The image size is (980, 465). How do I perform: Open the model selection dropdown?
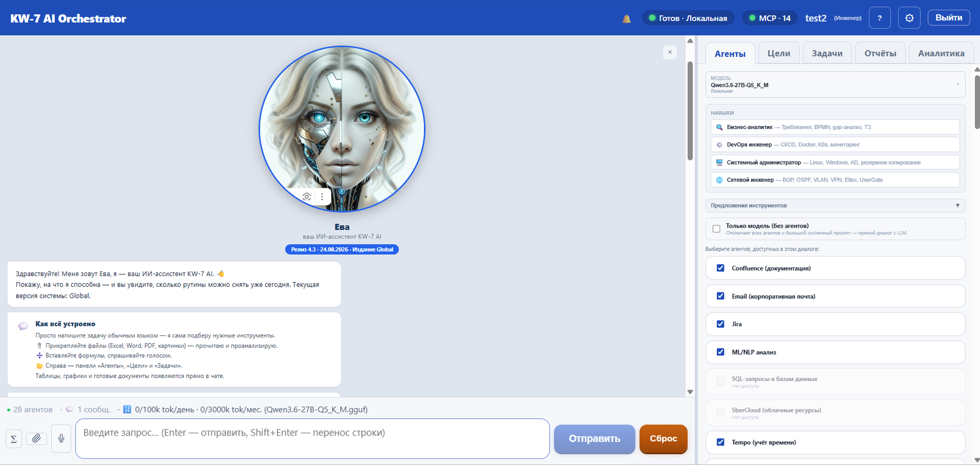[835, 85]
